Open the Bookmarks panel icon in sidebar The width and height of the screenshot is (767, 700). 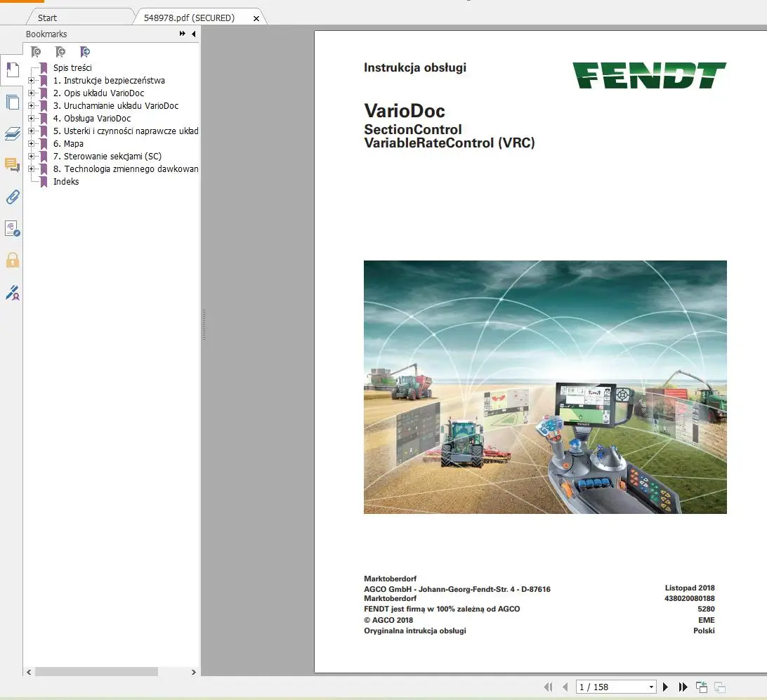12,70
